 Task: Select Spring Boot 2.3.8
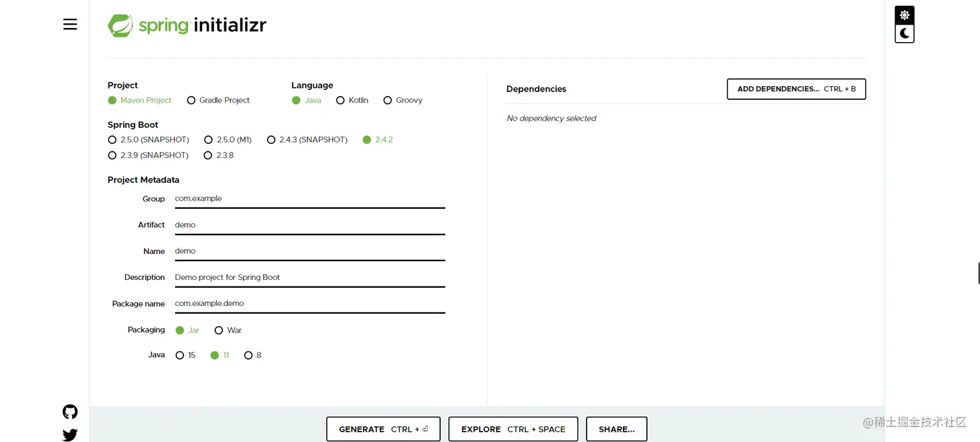click(x=219, y=156)
